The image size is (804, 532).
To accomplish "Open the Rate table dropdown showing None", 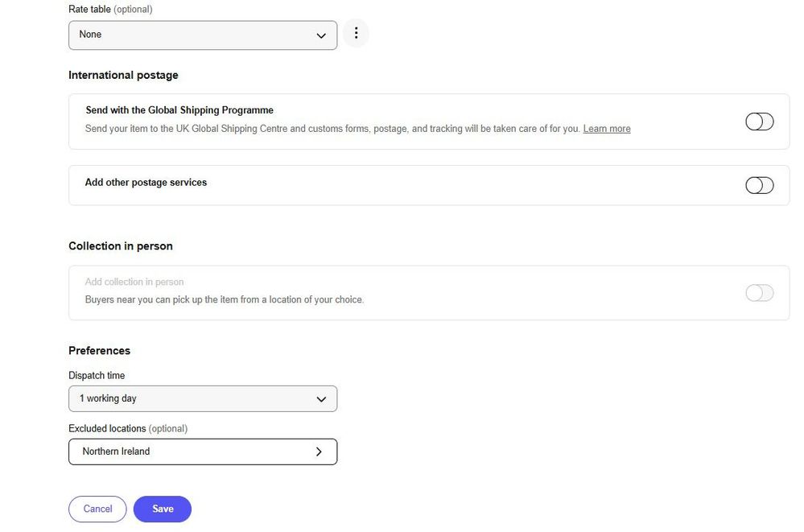I will 203,35.
